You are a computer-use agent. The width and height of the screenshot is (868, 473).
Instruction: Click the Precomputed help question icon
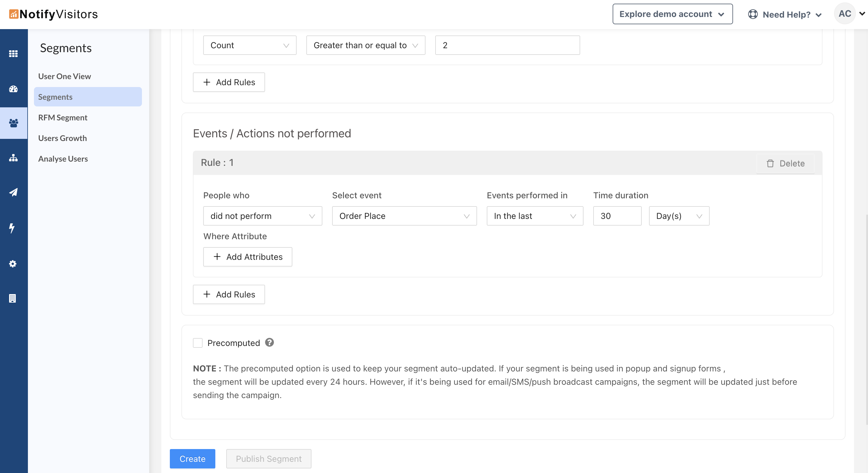(269, 342)
